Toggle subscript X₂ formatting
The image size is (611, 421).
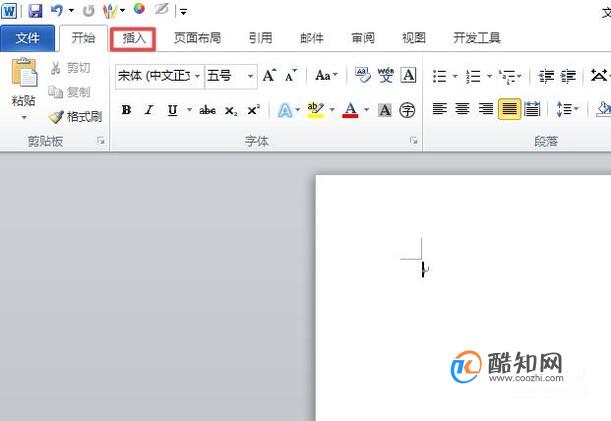tap(231, 111)
